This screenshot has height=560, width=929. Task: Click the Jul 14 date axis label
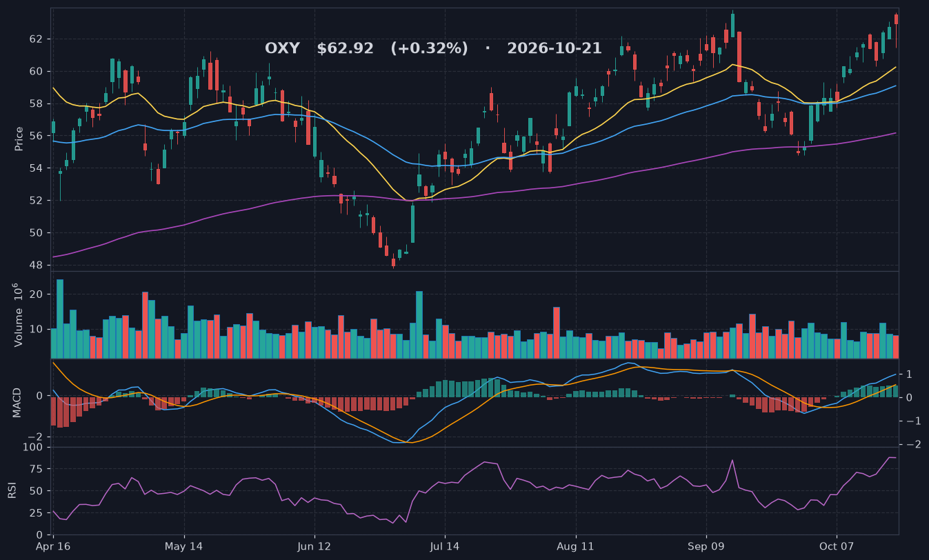[444, 546]
